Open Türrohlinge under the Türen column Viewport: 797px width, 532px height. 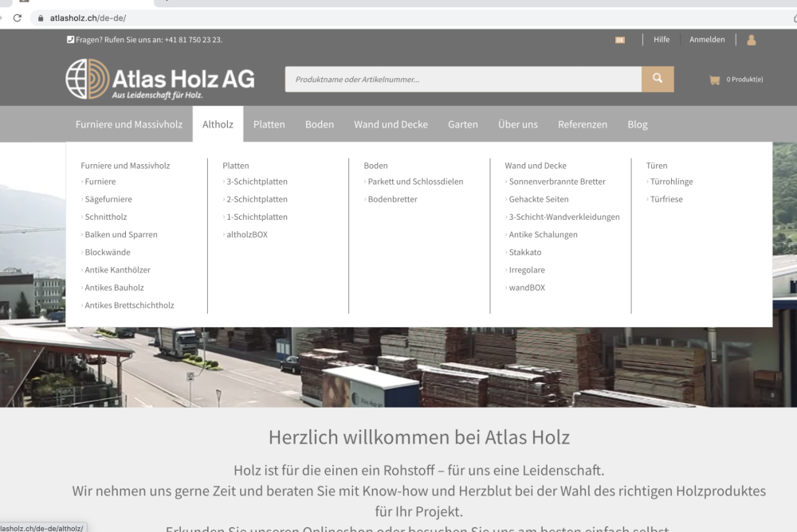(x=671, y=182)
